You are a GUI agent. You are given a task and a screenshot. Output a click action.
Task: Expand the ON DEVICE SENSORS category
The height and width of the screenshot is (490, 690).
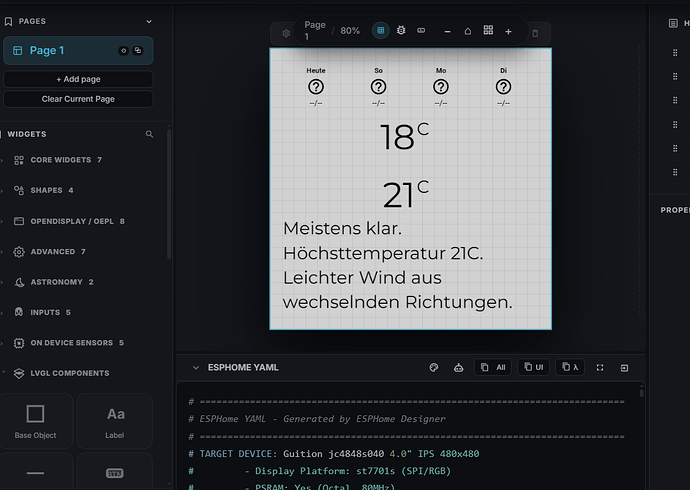[77, 343]
